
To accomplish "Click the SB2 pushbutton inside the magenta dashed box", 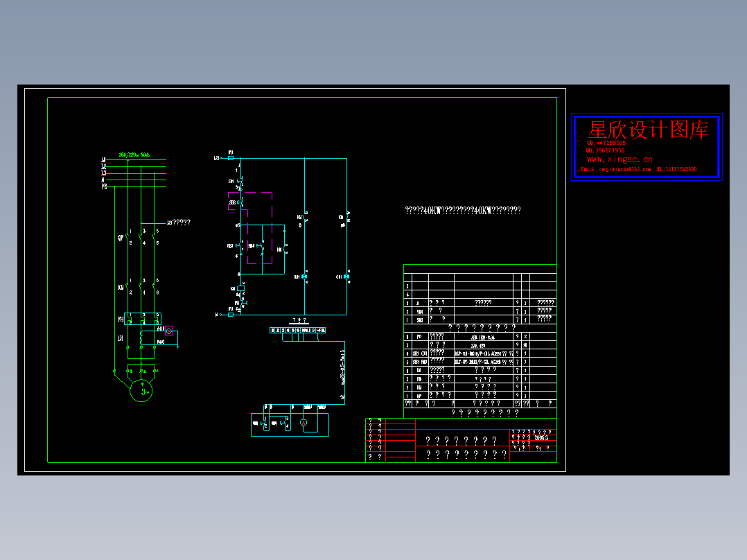I will (x=240, y=202).
